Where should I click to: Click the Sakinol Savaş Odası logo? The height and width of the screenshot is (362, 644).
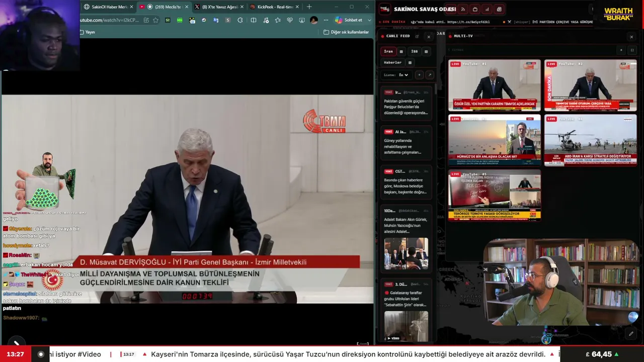coord(384,9)
